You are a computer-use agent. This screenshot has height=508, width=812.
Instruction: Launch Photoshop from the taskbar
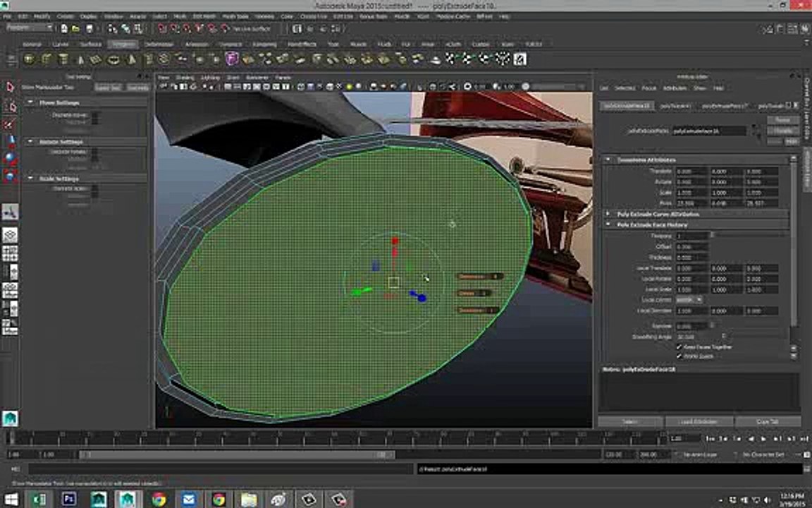click(x=69, y=500)
